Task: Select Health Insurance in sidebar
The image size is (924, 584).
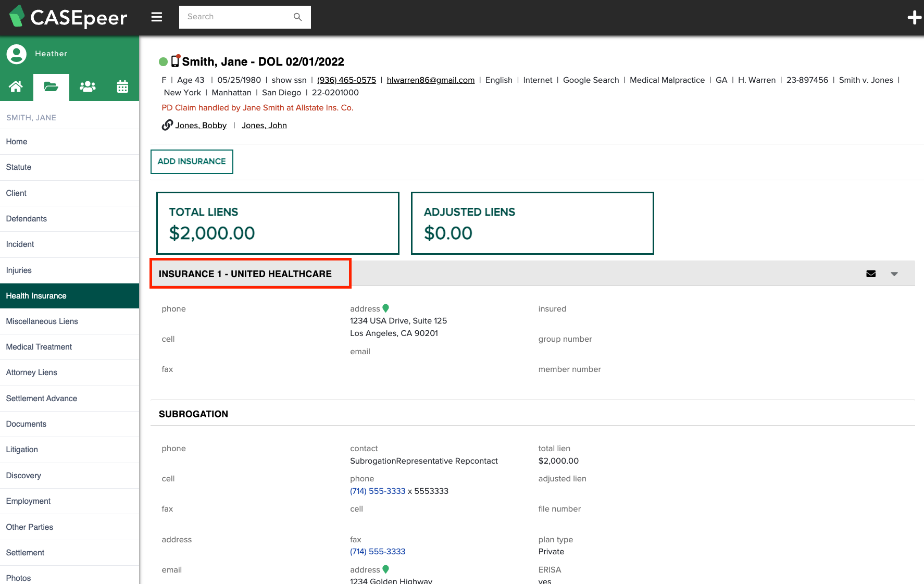Action: click(x=70, y=296)
